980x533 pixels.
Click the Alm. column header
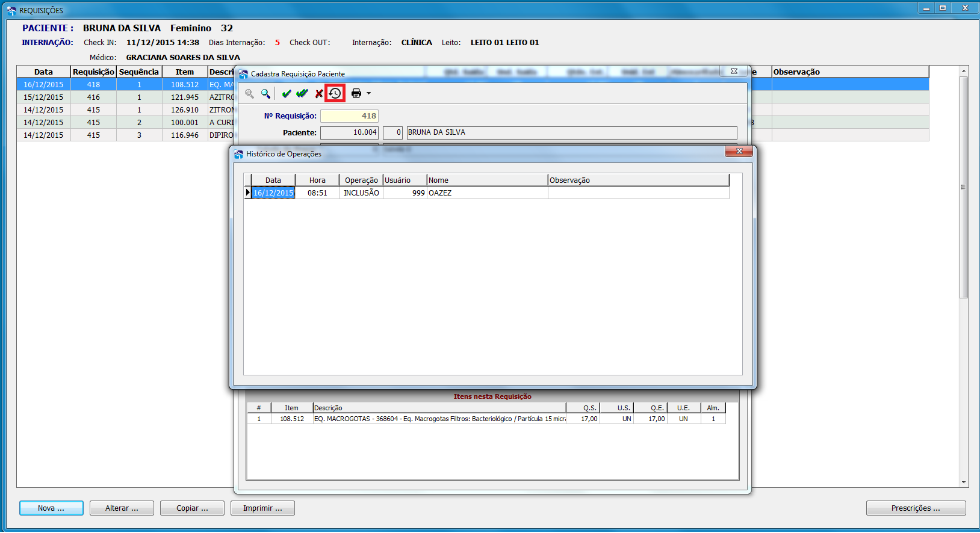pos(713,408)
